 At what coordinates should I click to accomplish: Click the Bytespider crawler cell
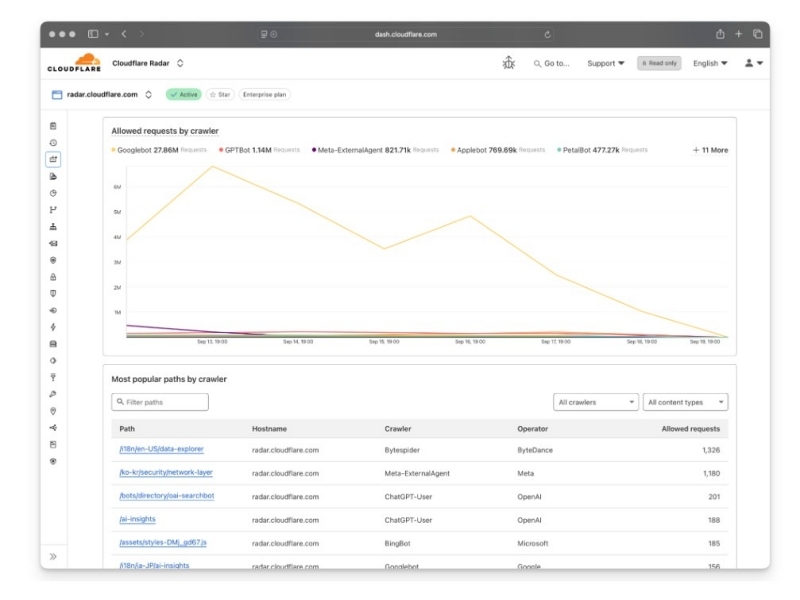(x=402, y=450)
